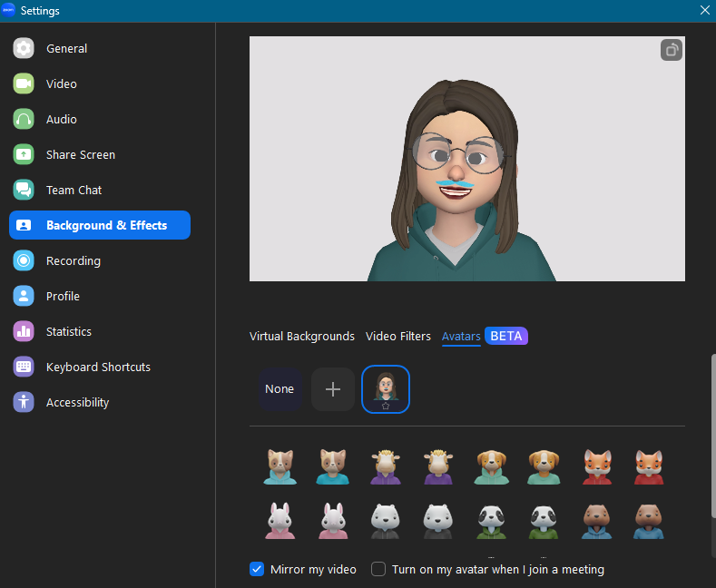Open General settings via gear icon
The image size is (716, 588).
click(x=24, y=49)
